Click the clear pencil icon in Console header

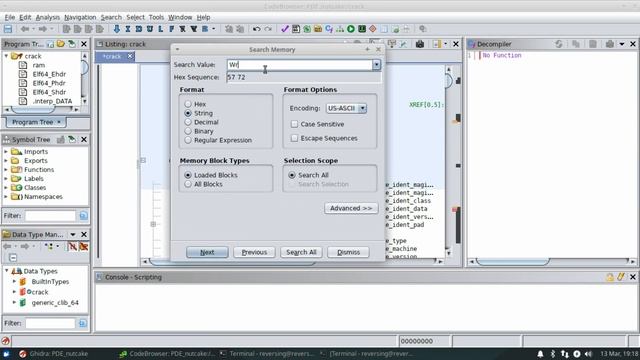(621, 277)
